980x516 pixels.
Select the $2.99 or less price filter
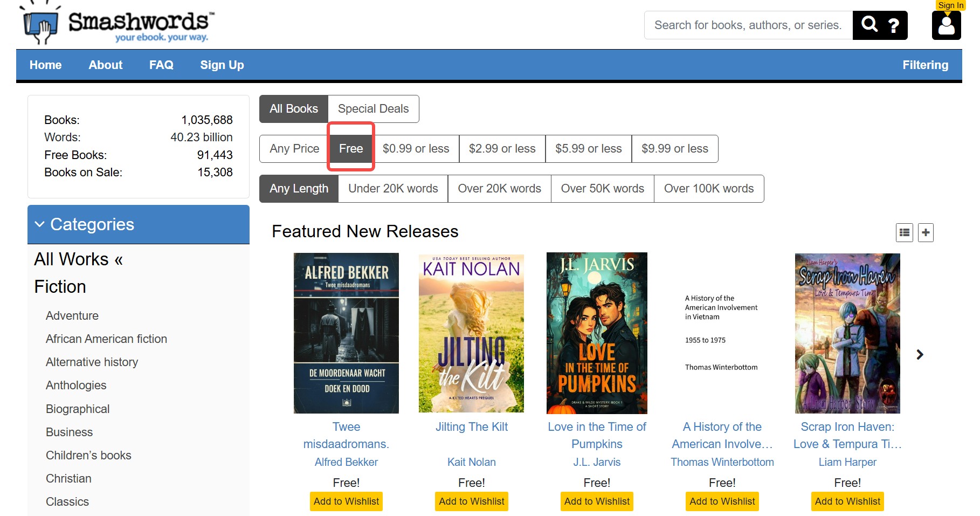point(502,148)
